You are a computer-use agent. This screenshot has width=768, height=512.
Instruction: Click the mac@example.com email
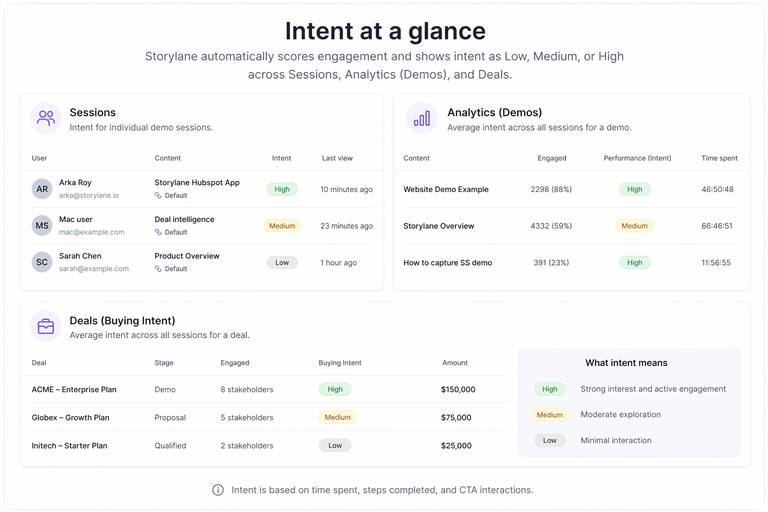tap(92, 232)
